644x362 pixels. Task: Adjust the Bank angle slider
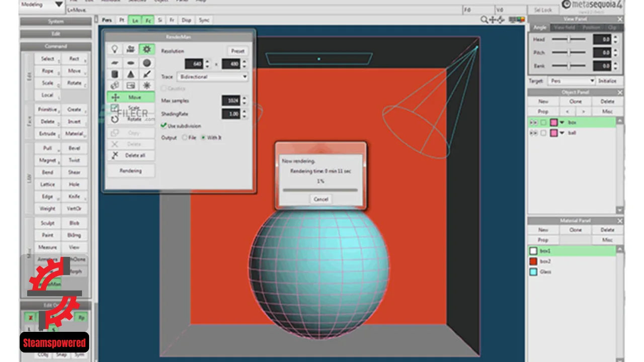569,65
